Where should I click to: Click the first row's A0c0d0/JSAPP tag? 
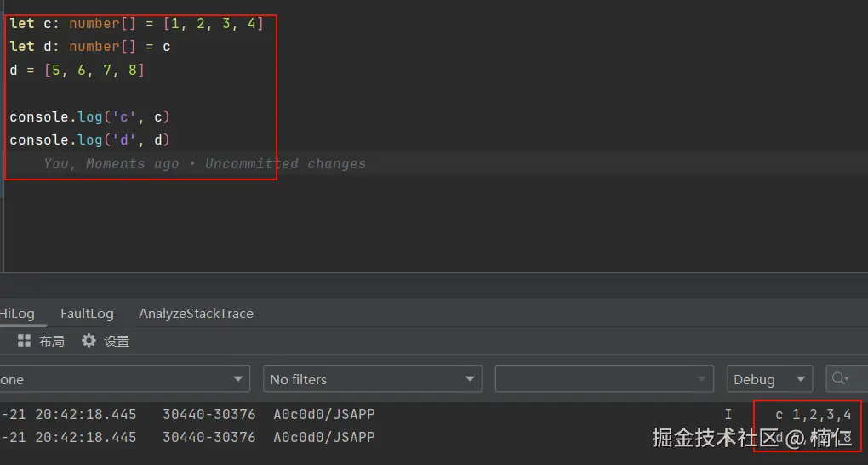click(x=324, y=414)
